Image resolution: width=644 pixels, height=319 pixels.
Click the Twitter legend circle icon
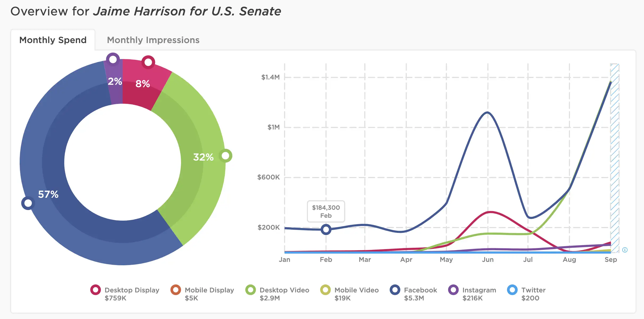(512, 290)
